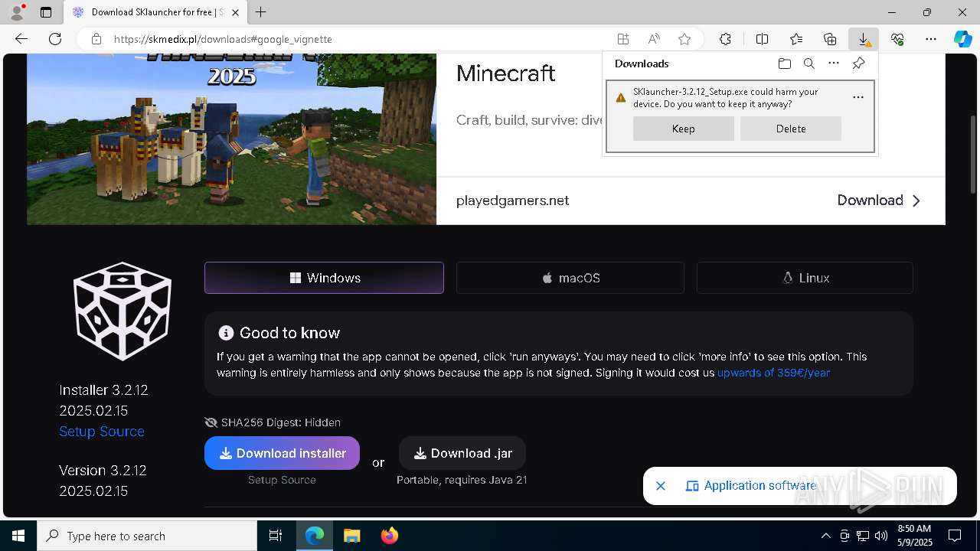Open Extensions puzzle icon

coord(725,39)
